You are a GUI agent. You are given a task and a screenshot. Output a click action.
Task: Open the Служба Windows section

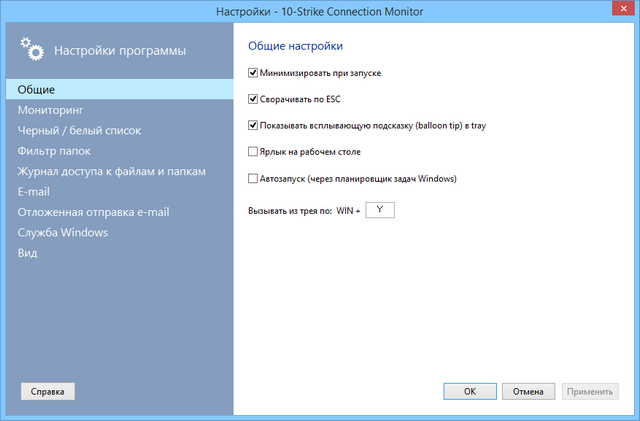pyautogui.click(x=63, y=233)
